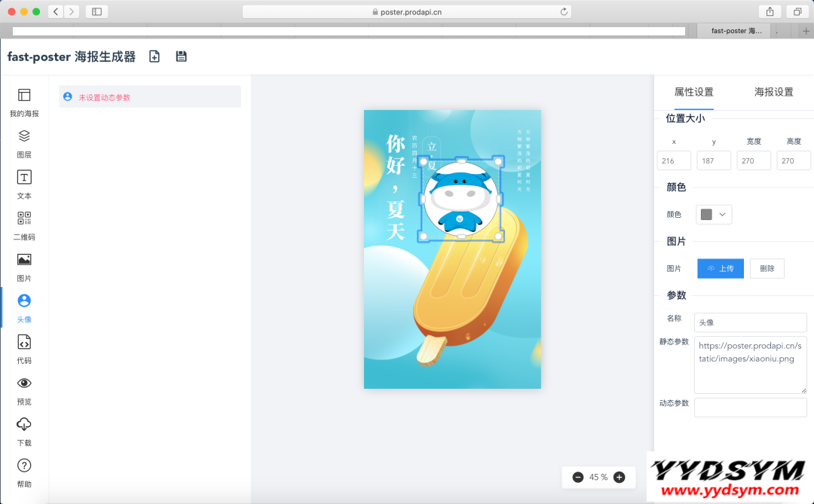The image size is (814, 504).
Task: Click the 动态参数 input field
Action: [x=750, y=408]
